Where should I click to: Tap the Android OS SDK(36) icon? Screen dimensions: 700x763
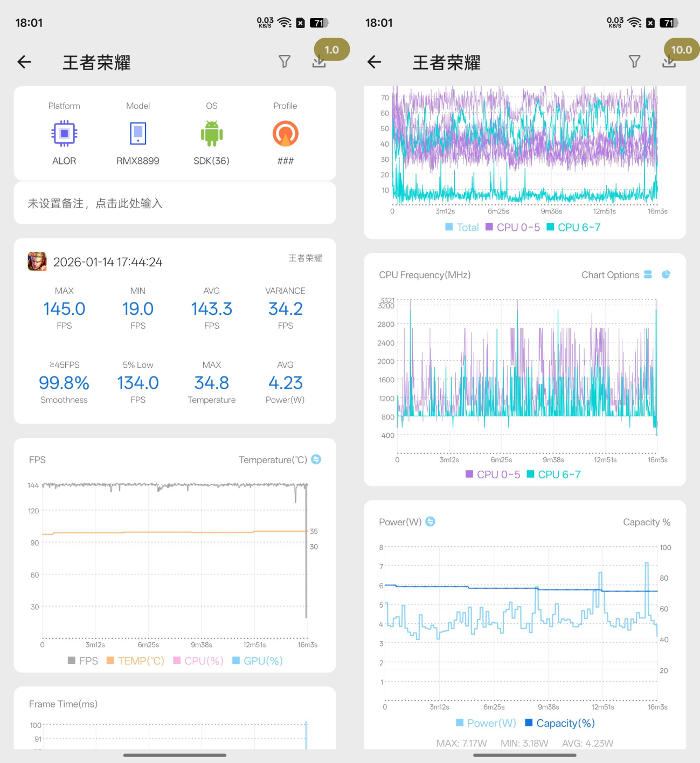coord(211,134)
